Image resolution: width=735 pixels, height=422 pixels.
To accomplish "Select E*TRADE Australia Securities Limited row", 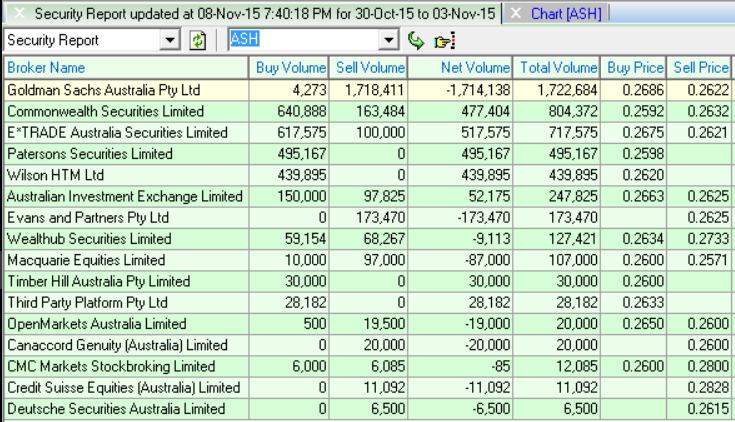I will point(368,133).
